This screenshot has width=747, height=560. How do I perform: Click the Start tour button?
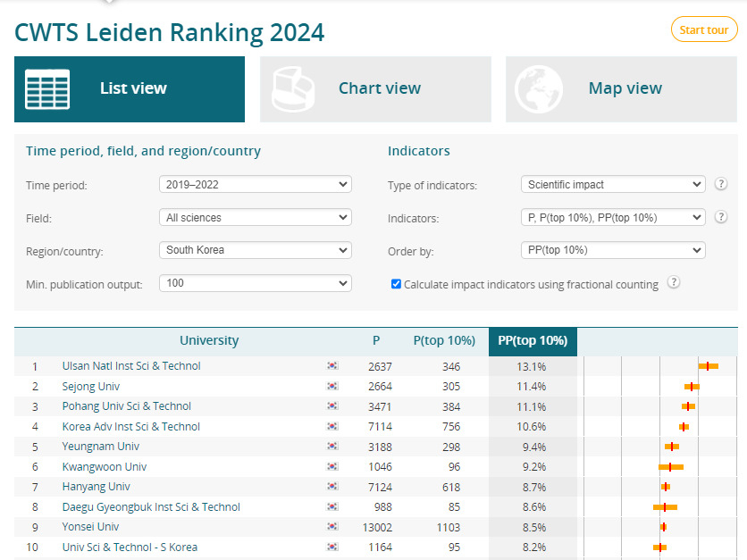click(703, 29)
